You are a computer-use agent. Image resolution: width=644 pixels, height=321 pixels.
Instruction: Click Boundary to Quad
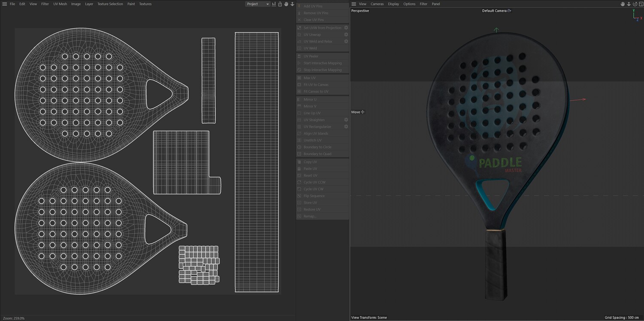[322, 154]
